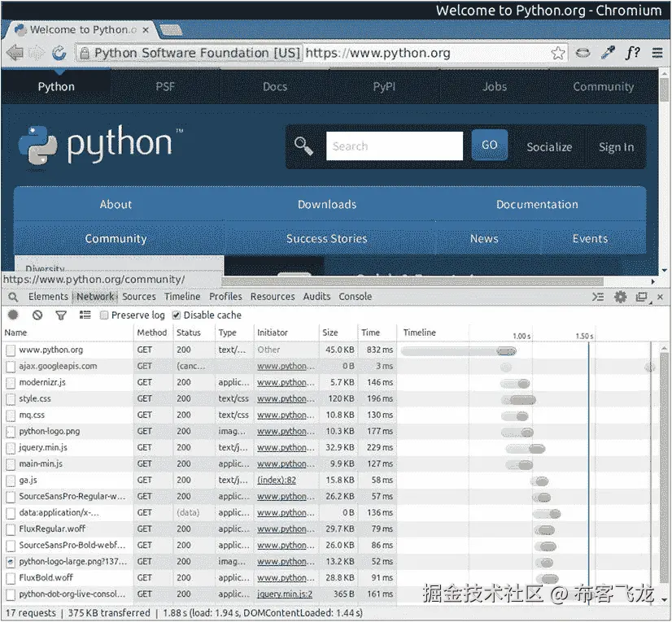Switch to the Elements panel
The image size is (672, 622).
click(x=49, y=297)
